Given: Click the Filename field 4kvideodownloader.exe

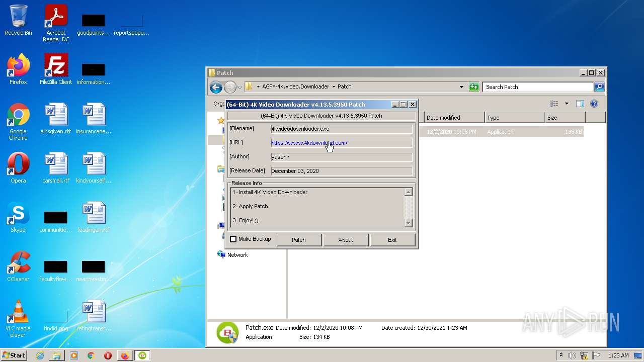Looking at the screenshot, I should [341, 129].
